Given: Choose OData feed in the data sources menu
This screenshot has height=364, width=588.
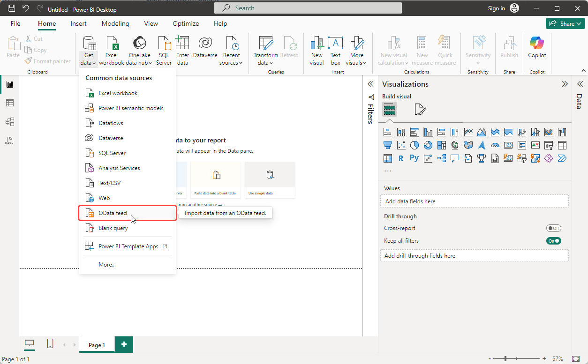Looking at the screenshot, I should [128, 213].
